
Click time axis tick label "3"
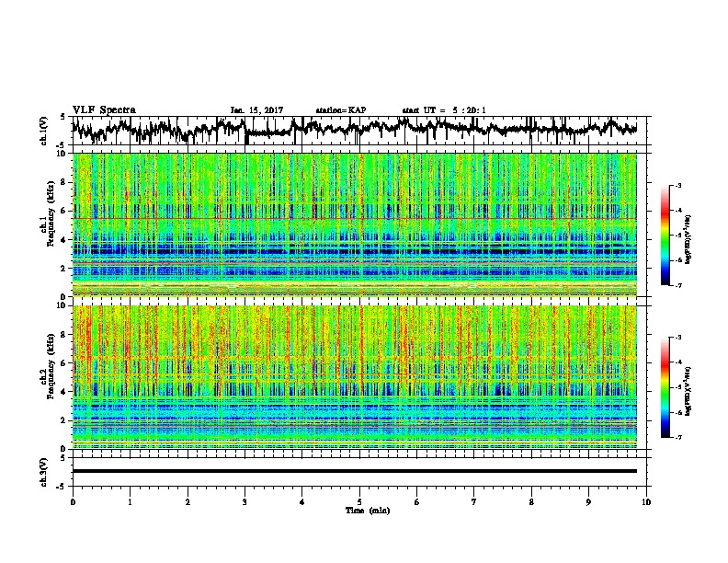point(245,502)
